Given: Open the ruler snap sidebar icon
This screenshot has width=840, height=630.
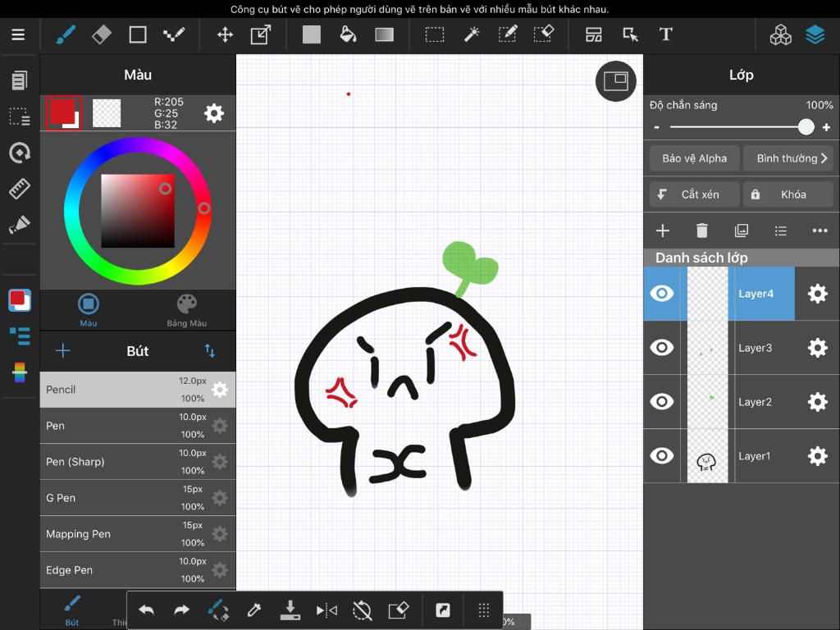Looking at the screenshot, I should (x=20, y=189).
